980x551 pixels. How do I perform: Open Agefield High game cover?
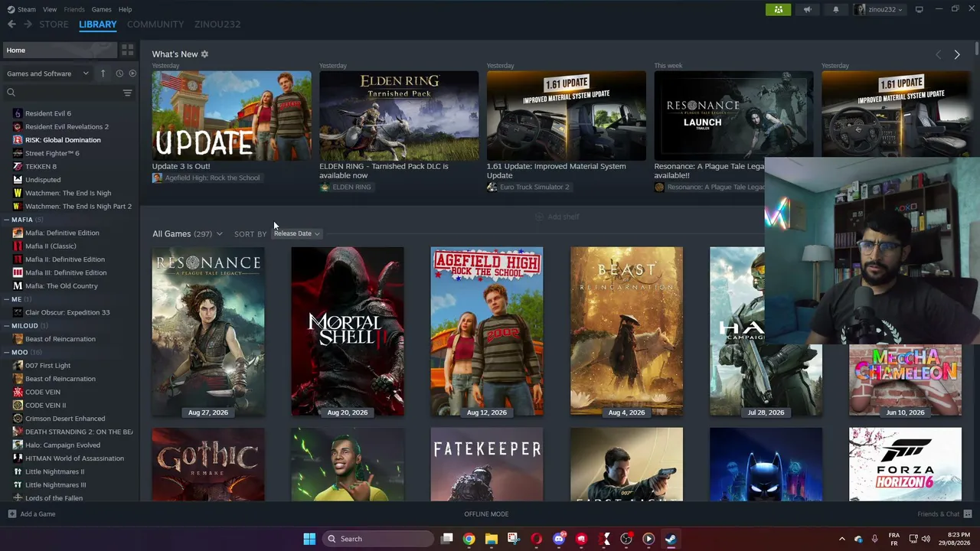[487, 332]
